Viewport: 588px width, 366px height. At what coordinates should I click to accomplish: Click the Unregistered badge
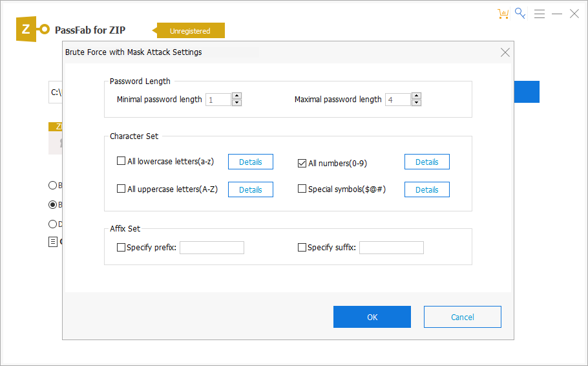190,31
